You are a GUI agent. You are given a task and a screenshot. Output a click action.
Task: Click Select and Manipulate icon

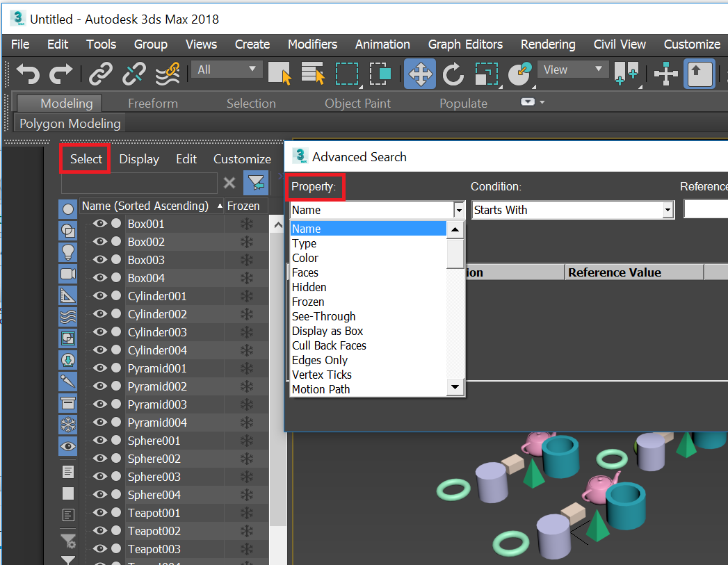tap(666, 74)
